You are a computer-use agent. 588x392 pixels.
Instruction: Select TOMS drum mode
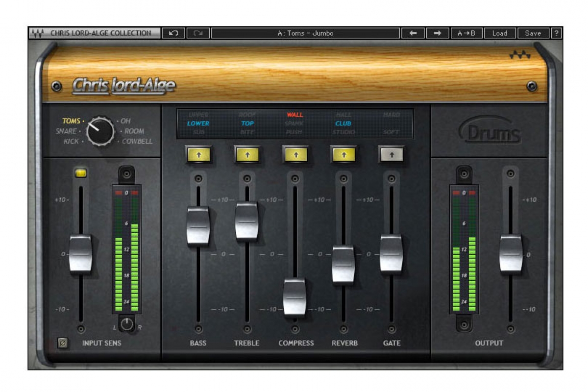[72, 121]
